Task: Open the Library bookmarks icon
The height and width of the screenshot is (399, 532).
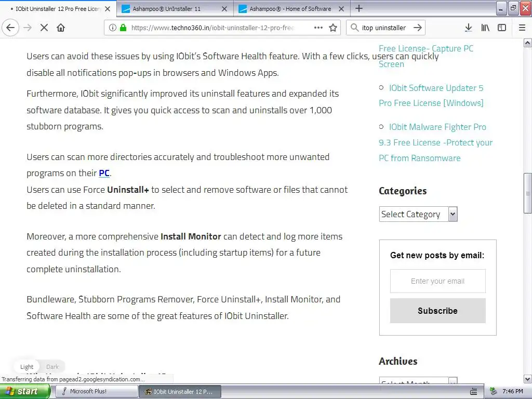Action: (x=485, y=28)
